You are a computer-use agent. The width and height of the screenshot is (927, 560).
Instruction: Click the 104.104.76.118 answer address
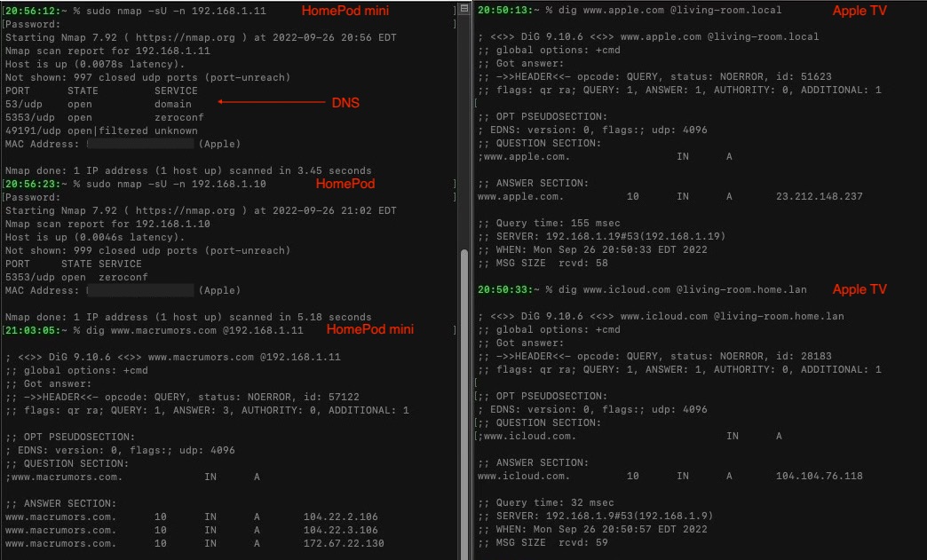tap(819, 476)
